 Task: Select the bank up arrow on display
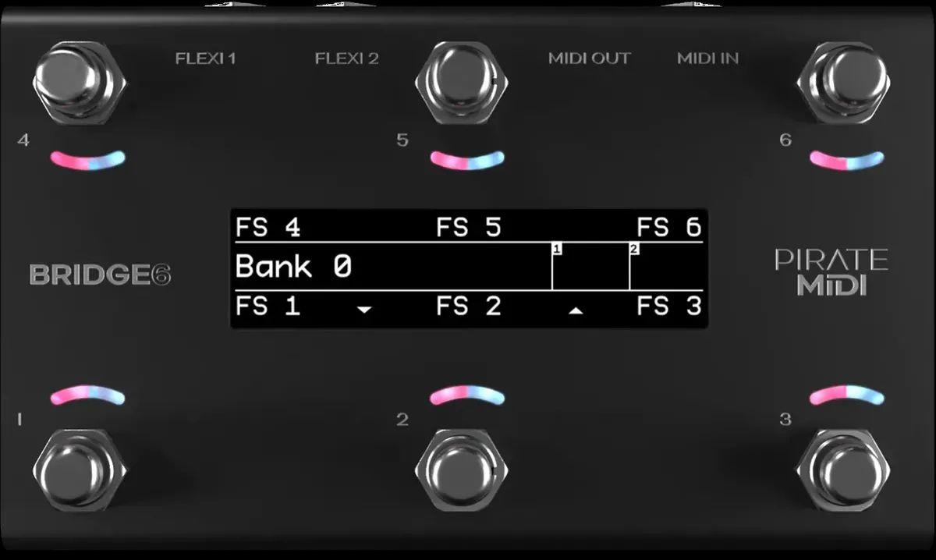click(x=575, y=310)
